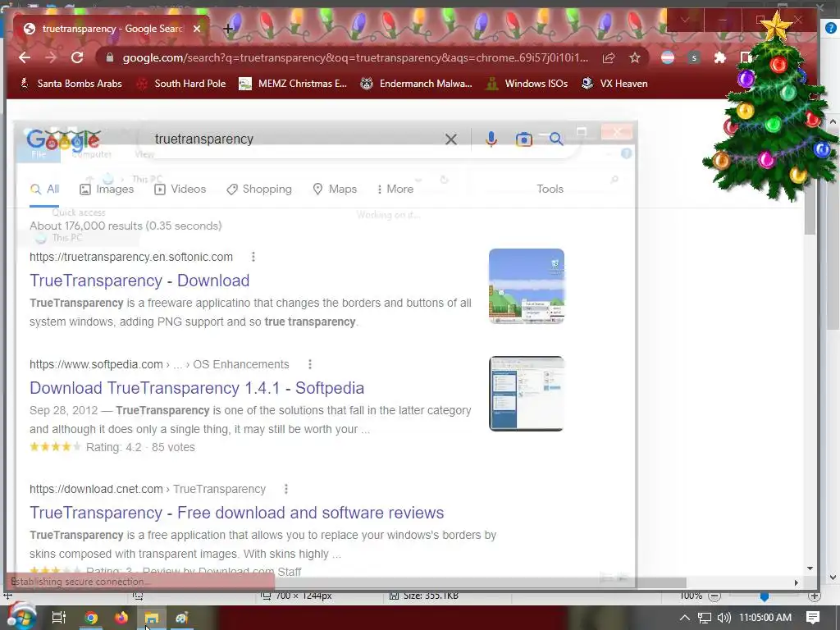Switch to the Maps tab
The width and height of the screenshot is (840, 630).
tap(335, 189)
